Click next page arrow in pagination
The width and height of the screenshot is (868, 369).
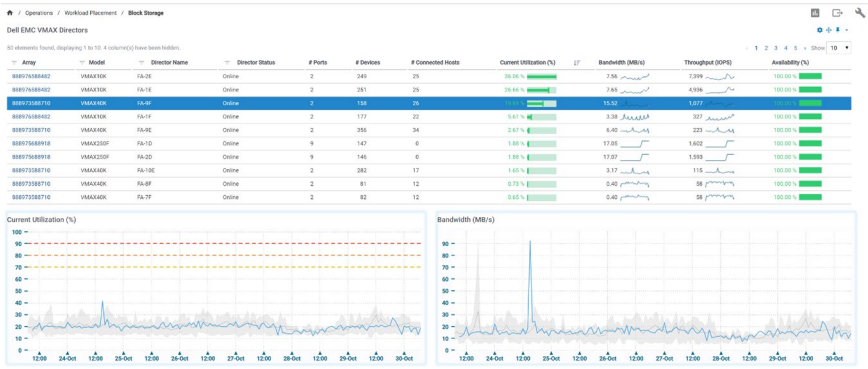point(805,48)
